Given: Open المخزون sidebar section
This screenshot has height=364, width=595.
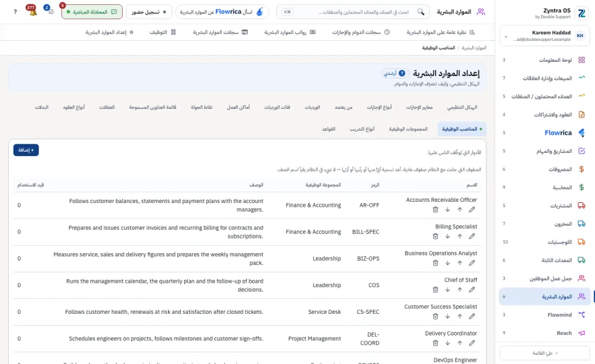Looking at the screenshot, I should [545, 223].
